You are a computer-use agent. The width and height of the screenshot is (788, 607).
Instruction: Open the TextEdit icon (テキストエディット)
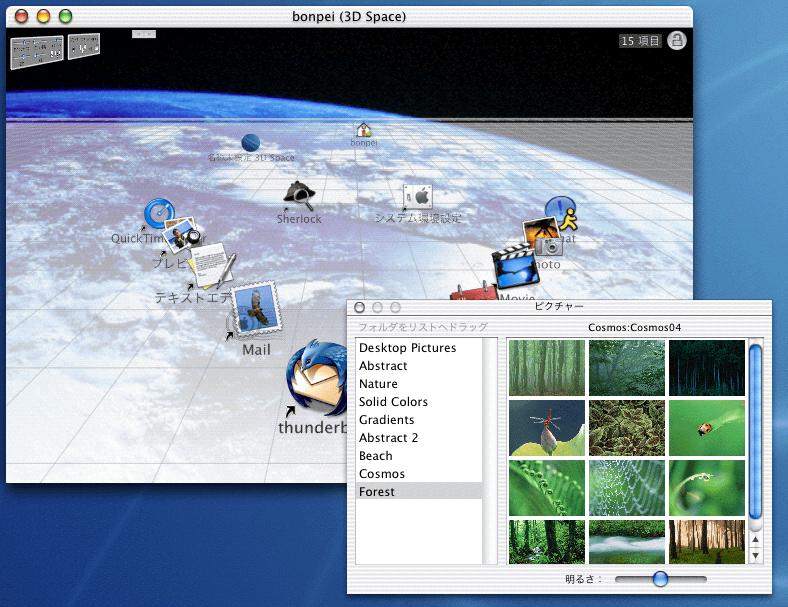pyautogui.click(x=212, y=265)
